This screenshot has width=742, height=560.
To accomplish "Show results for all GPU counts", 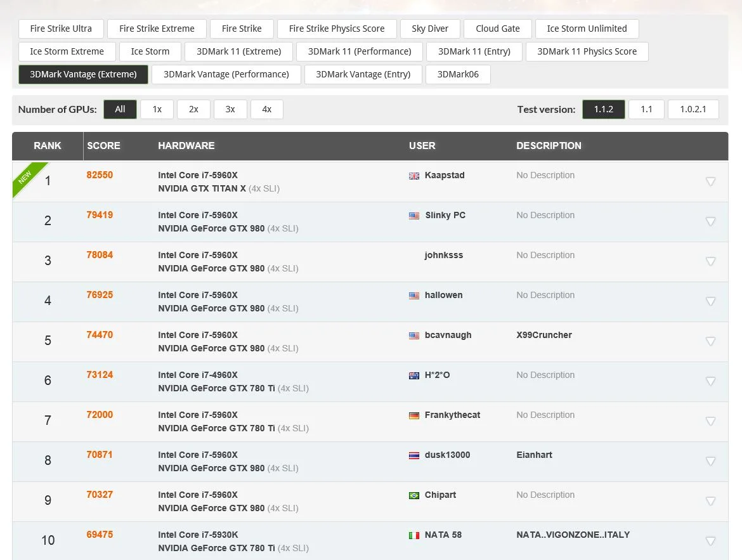I will tap(120, 109).
